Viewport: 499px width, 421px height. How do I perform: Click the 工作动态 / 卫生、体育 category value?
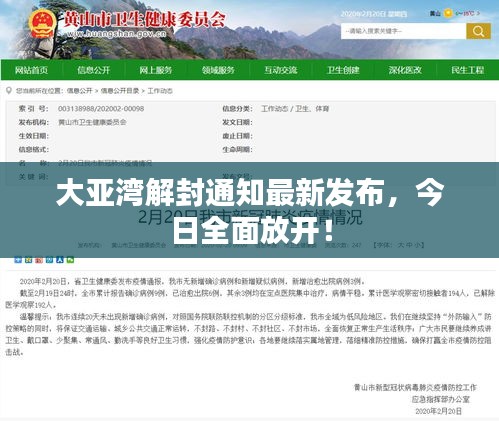[x=295, y=109]
